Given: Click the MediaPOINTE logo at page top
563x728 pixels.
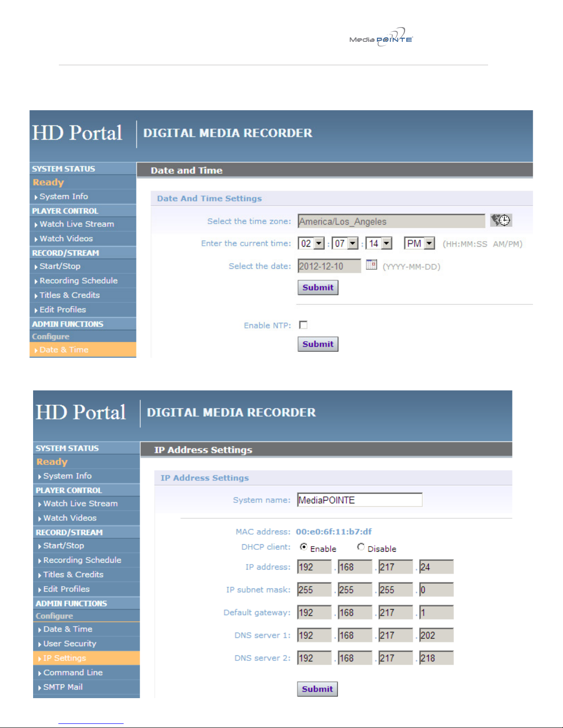Looking at the screenshot, I should [x=381, y=37].
